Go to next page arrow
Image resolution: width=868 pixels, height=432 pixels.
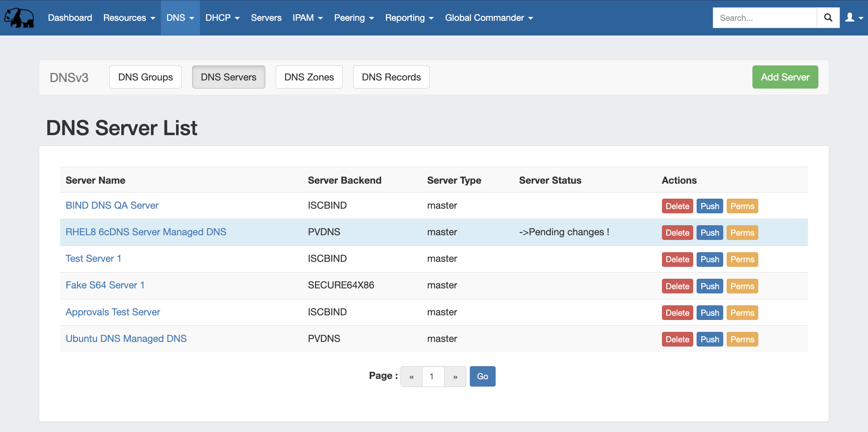[455, 377]
